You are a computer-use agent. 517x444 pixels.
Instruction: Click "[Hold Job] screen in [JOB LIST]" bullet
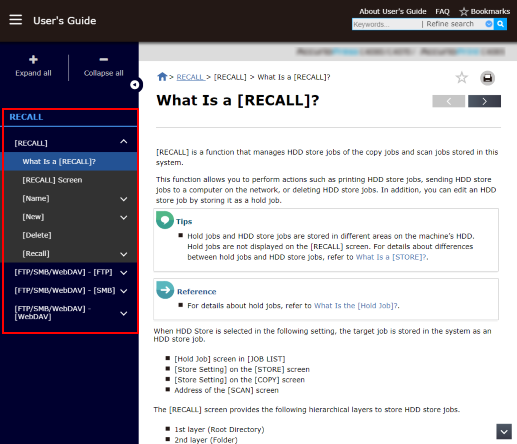(x=230, y=359)
